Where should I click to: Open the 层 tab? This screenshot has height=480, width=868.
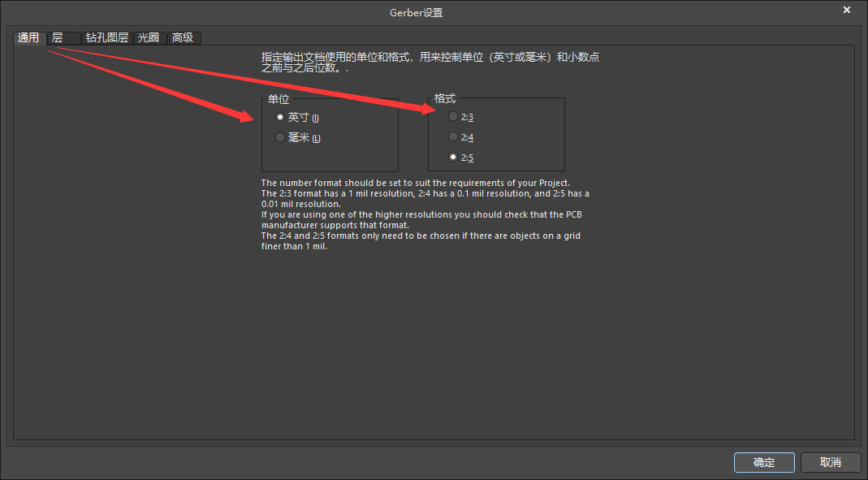pyautogui.click(x=64, y=37)
